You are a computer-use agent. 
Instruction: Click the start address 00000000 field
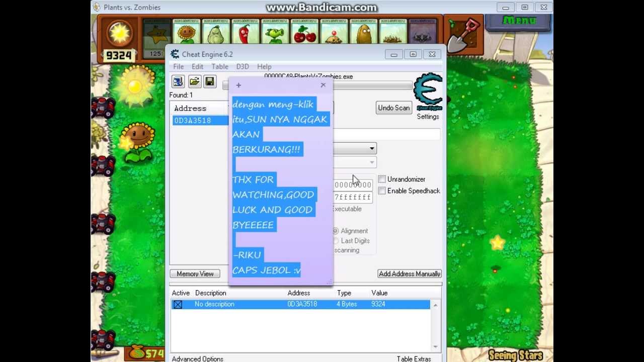353,185
